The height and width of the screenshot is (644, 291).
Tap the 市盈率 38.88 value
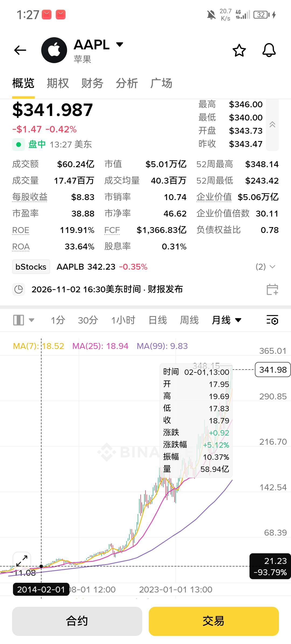(x=83, y=214)
